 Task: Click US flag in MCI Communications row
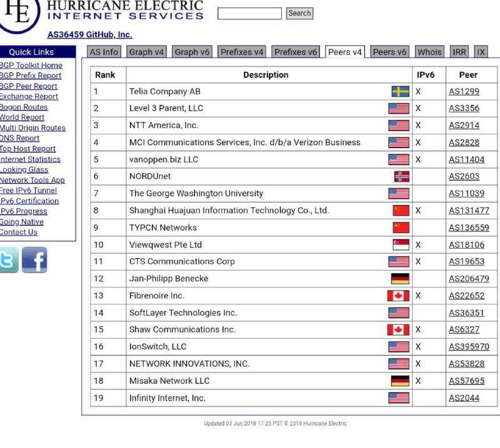tap(399, 142)
